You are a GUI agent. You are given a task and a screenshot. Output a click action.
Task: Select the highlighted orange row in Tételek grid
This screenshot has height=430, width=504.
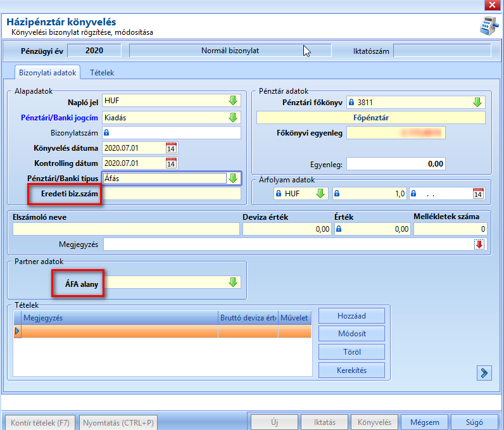point(163,331)
